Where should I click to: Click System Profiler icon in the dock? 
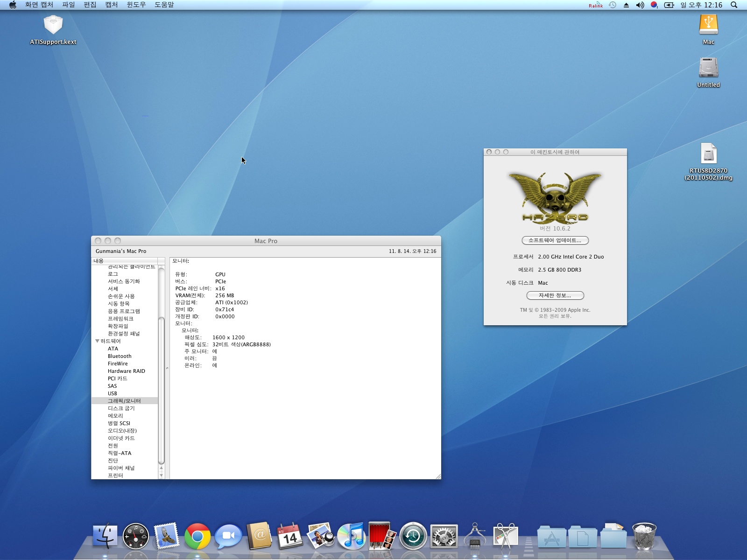point(475,536)
